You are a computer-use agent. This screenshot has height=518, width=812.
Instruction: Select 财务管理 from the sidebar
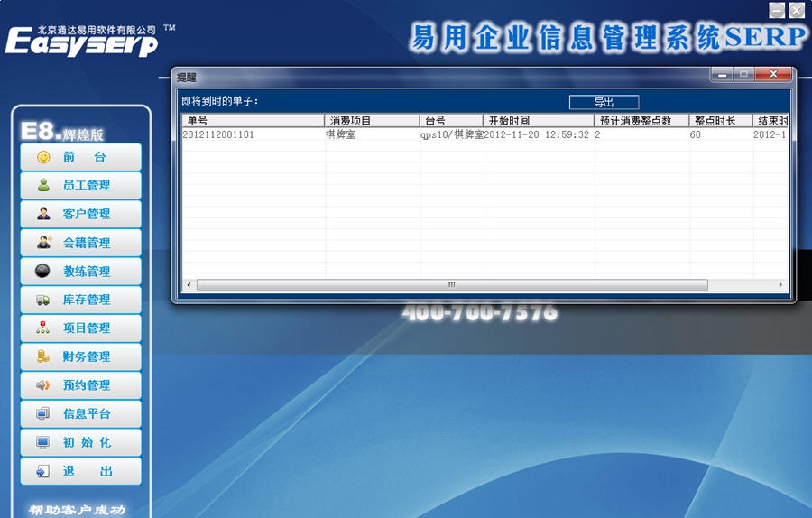(x=81, y=356)
